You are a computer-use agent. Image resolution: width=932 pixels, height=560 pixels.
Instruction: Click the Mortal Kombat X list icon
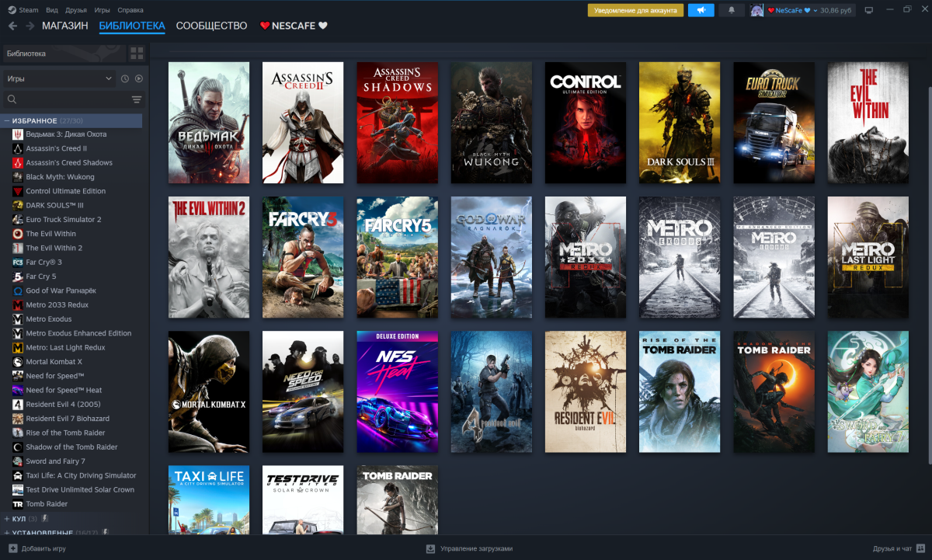18,362
